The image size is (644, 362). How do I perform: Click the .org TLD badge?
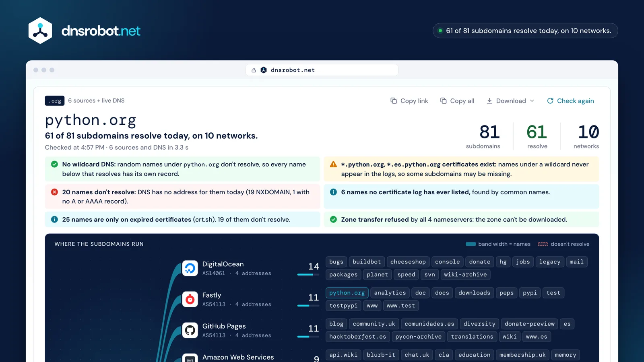55,101
